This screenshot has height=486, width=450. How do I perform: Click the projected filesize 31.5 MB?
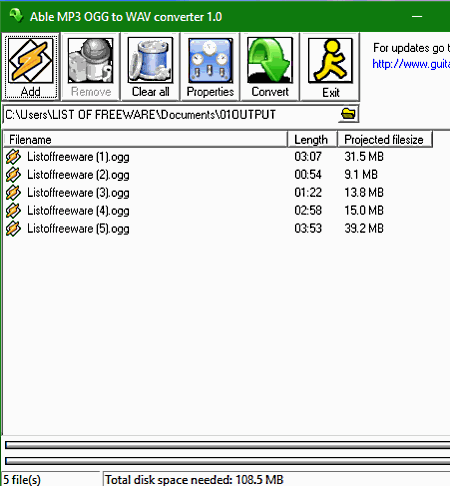click(364, 156)
